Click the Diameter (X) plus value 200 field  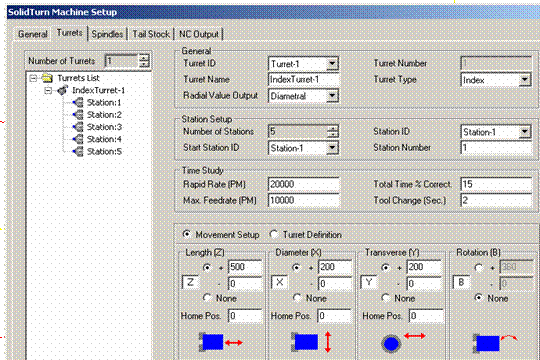coord(335,267)
